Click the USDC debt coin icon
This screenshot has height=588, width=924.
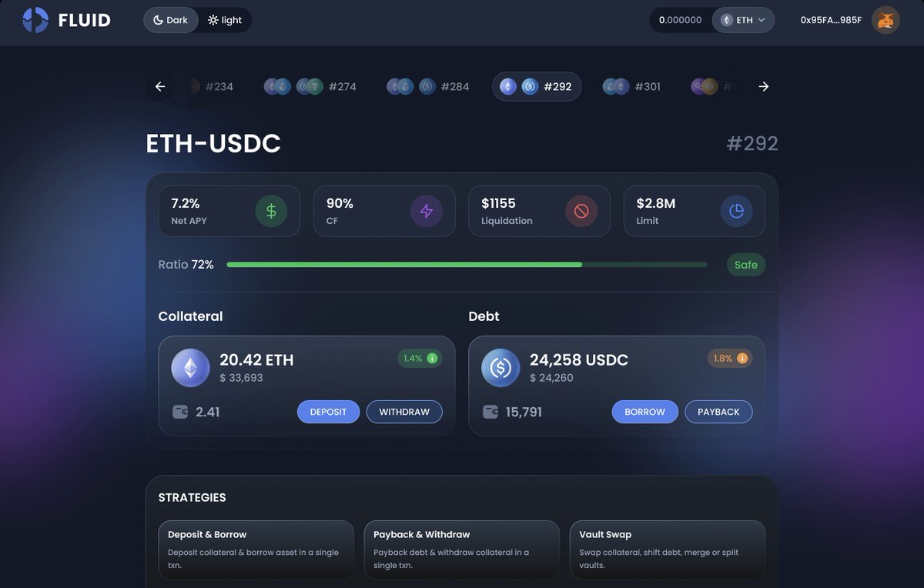tap(500, 368)
